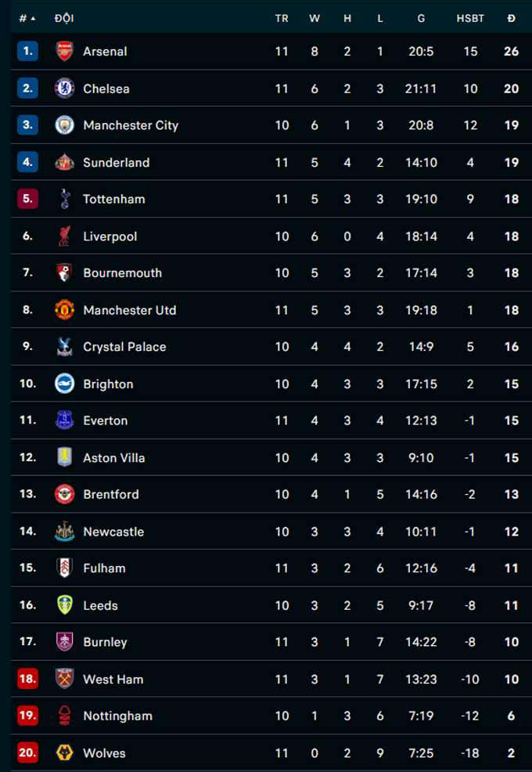This screenshot has height=772, width=532.
Task: Click the Wolves club logo
Action: [x=64, y=753]
